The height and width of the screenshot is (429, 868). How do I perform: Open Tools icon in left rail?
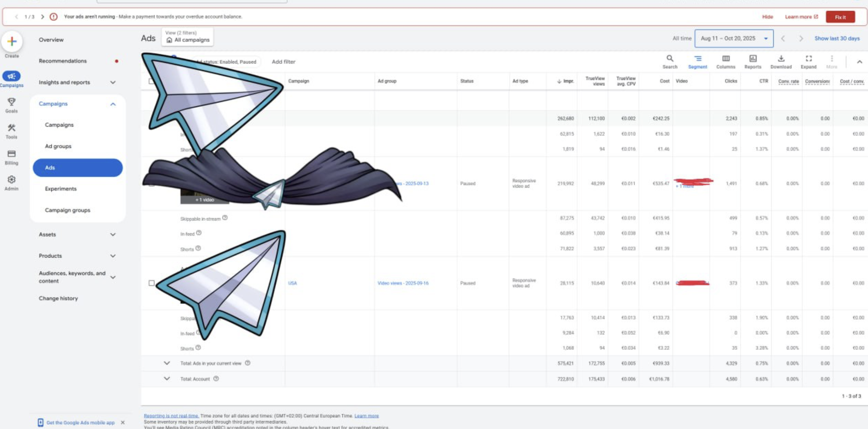click(x=11, y=128)
